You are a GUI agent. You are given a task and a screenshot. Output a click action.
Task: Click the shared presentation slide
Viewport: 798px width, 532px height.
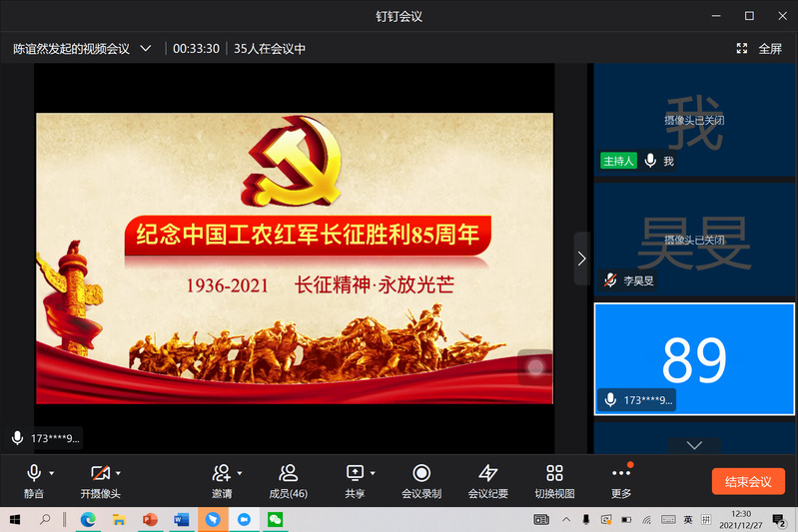tap(295, 259)
